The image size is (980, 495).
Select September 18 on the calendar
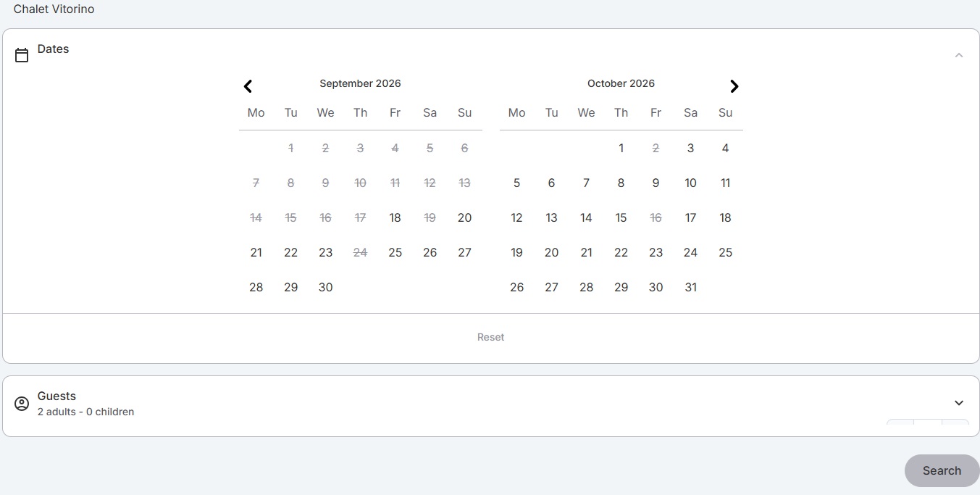tap(395, 217)
